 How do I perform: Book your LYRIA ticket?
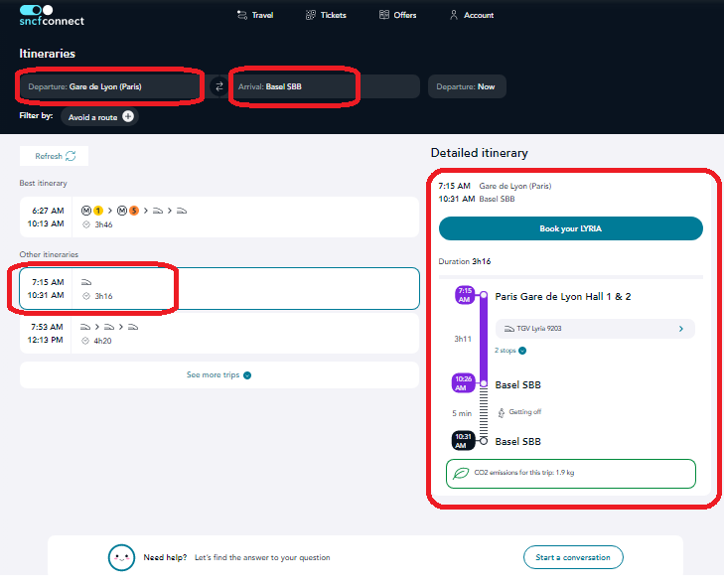pos(571,228)
